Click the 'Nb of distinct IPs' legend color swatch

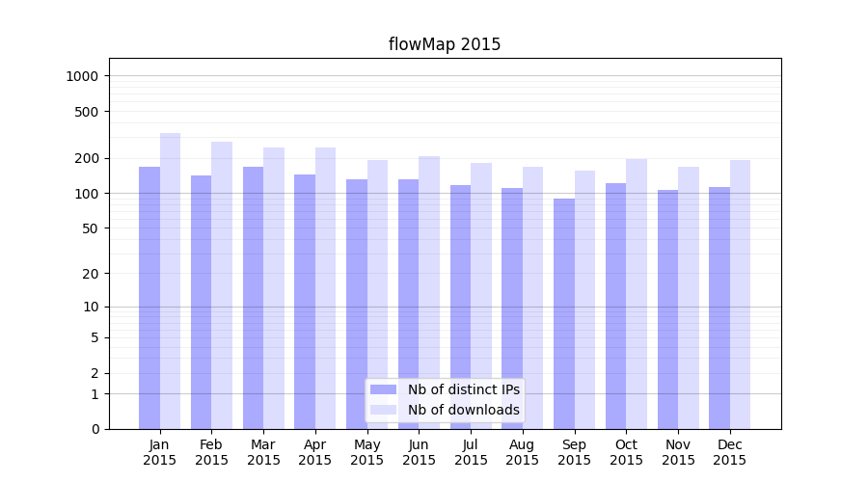pos(383,389)
